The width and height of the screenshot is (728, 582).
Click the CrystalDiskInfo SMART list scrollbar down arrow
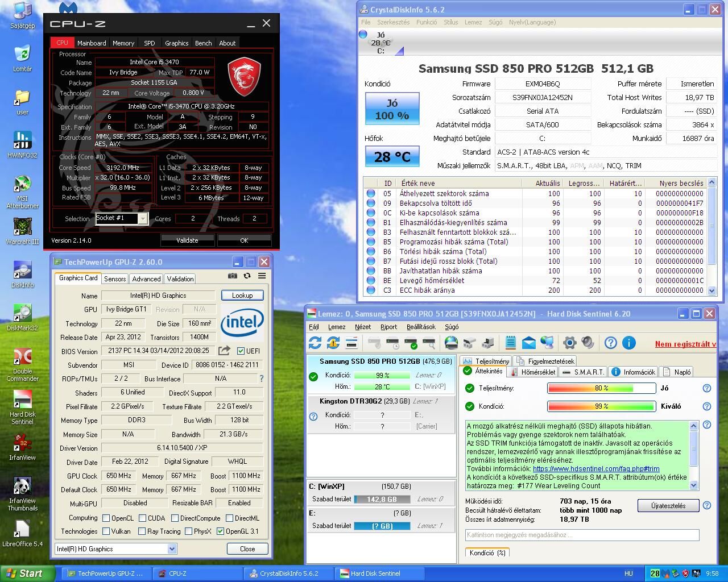[x=712, y=290]
